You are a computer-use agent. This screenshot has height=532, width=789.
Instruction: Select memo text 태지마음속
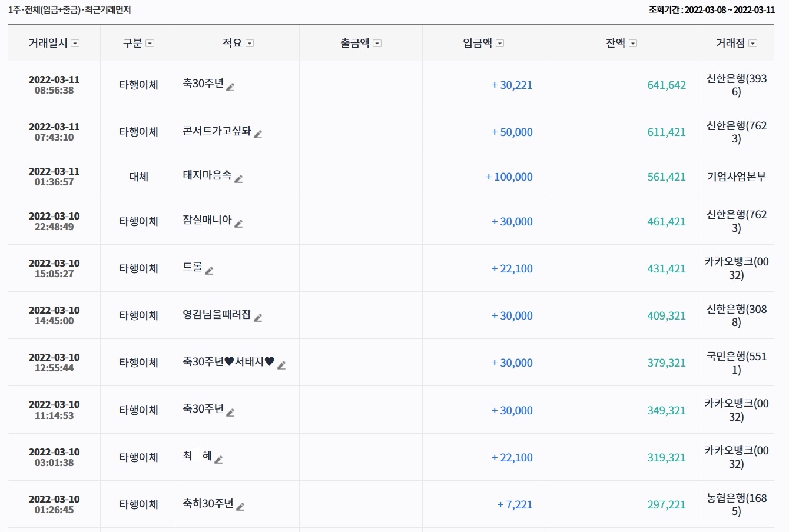(207, 176)
